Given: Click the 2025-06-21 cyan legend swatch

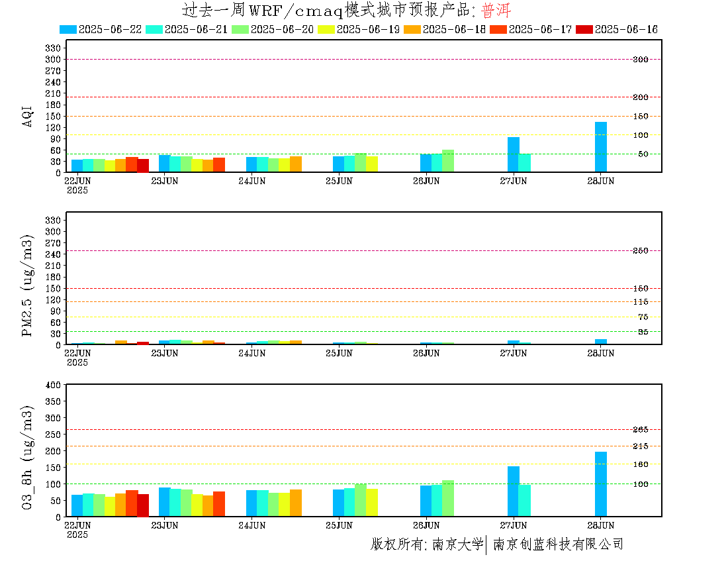Looking at the screenshot, I should click(x=154, y=29).
